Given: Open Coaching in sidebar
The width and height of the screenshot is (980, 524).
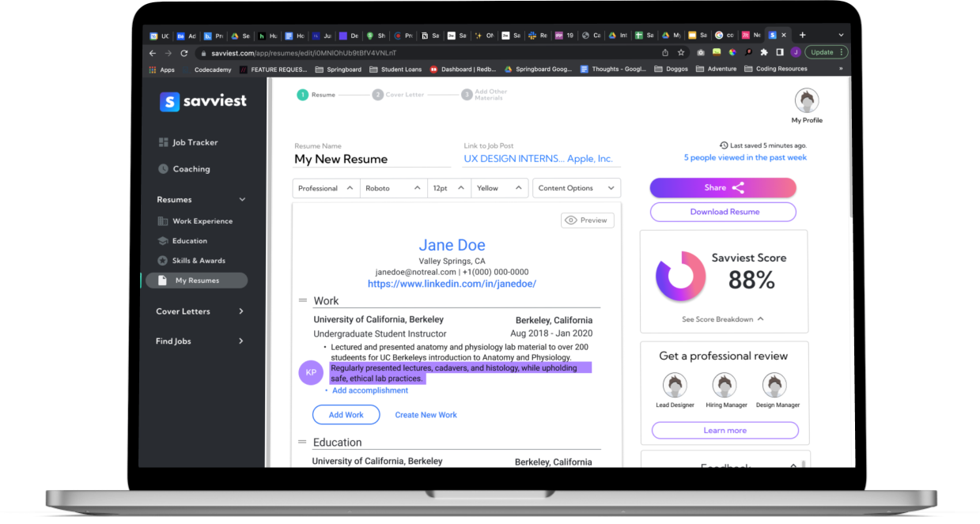Looking at the screenshot, I should click(184, 168).
